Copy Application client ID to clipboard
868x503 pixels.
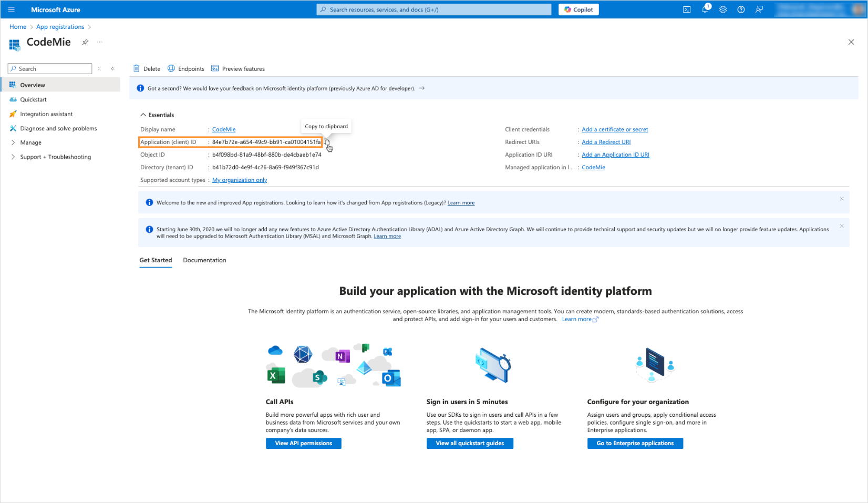point(326,142)
